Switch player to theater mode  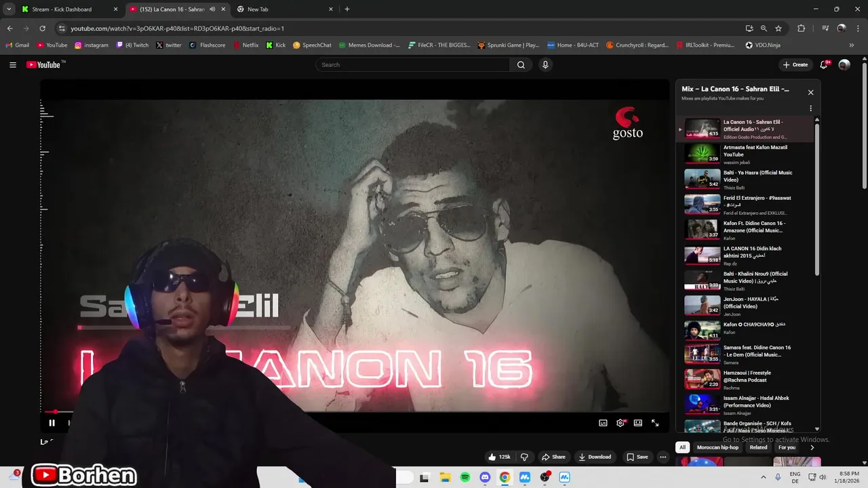point(638,423)
